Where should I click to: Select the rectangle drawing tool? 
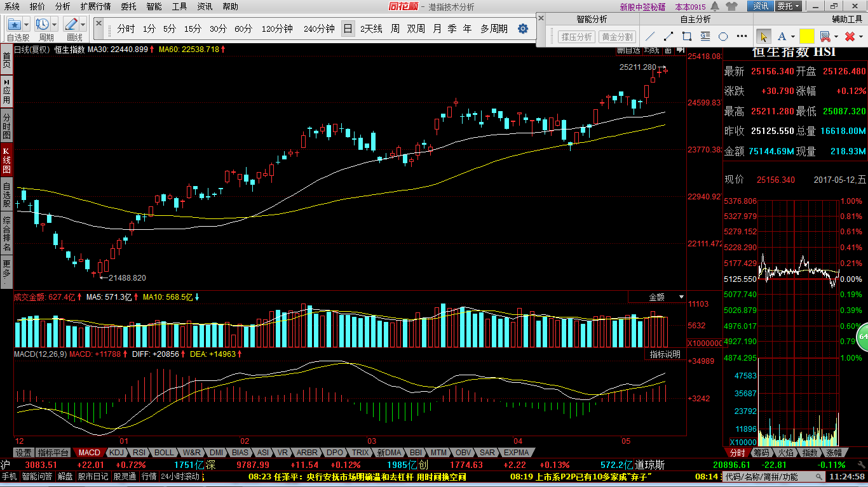687,36
